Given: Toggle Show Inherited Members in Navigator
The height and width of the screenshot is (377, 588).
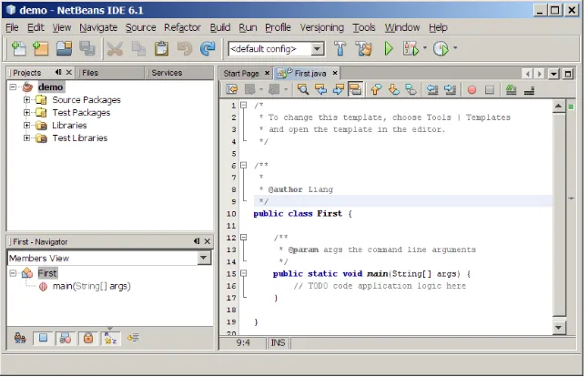Looking at the screenshot, I should [x=20, y=339].
